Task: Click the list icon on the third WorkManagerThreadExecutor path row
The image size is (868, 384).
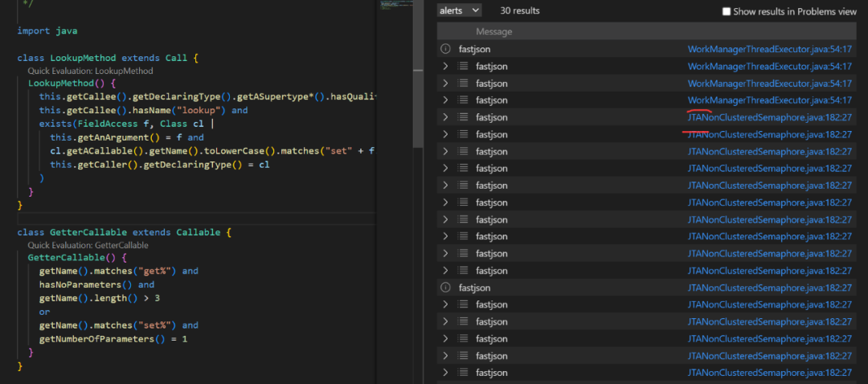Action: coord(463,100)
